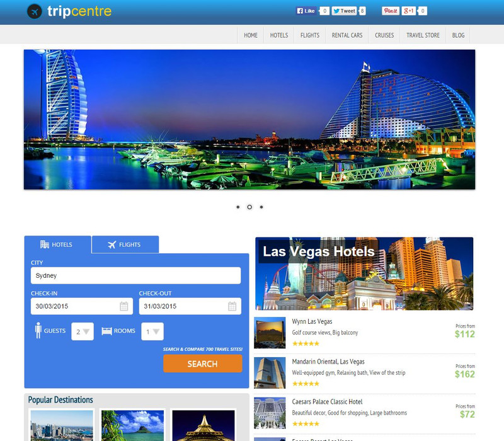Click the rooms bed icon
504x441 pixels.
point(106,331)
